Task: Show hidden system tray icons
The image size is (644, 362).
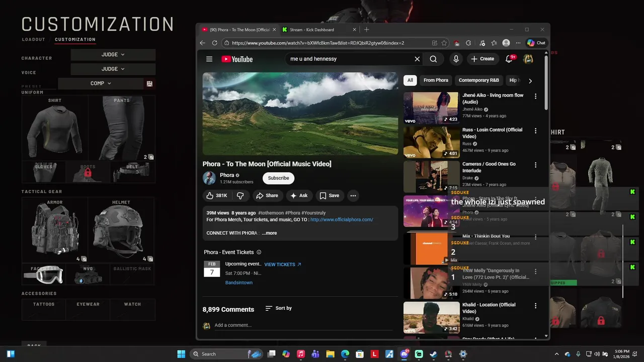Action: [556, 354]
